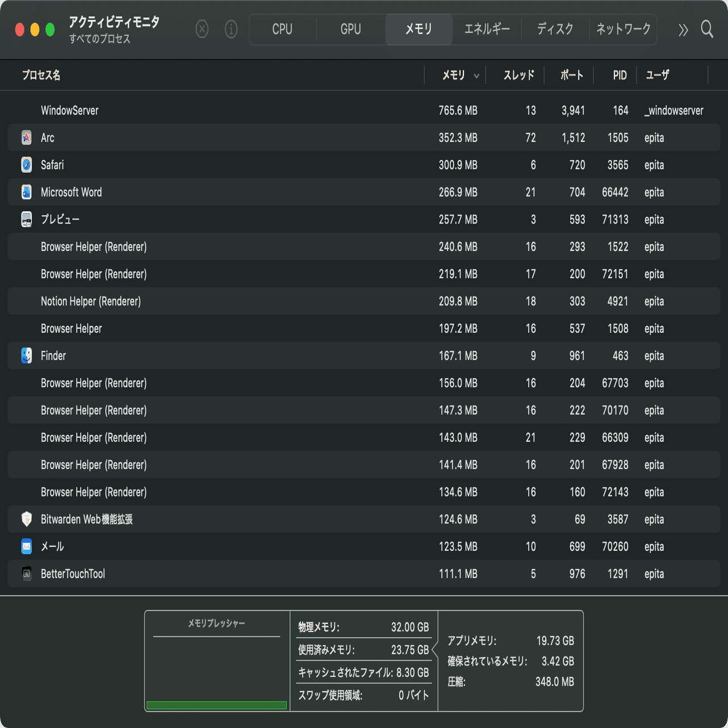728x728 pixels.
Task: Select the プレビュー app icon
Action: click(27, 219)
